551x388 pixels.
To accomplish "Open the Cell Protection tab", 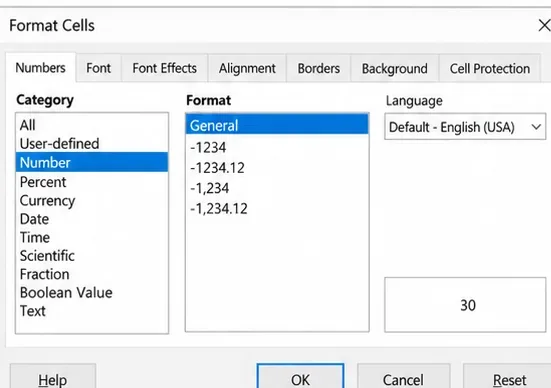I will click(x=490, y=68).
